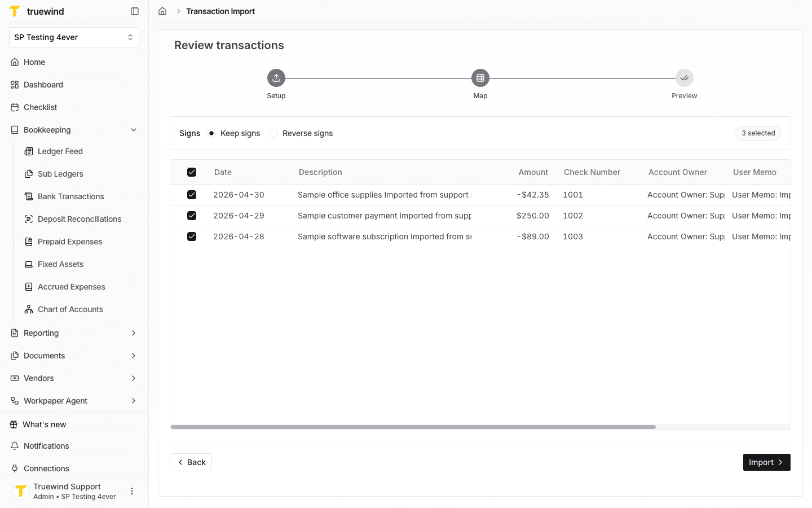
Task: Click the truewind logo icon
Action: [15, 11]
